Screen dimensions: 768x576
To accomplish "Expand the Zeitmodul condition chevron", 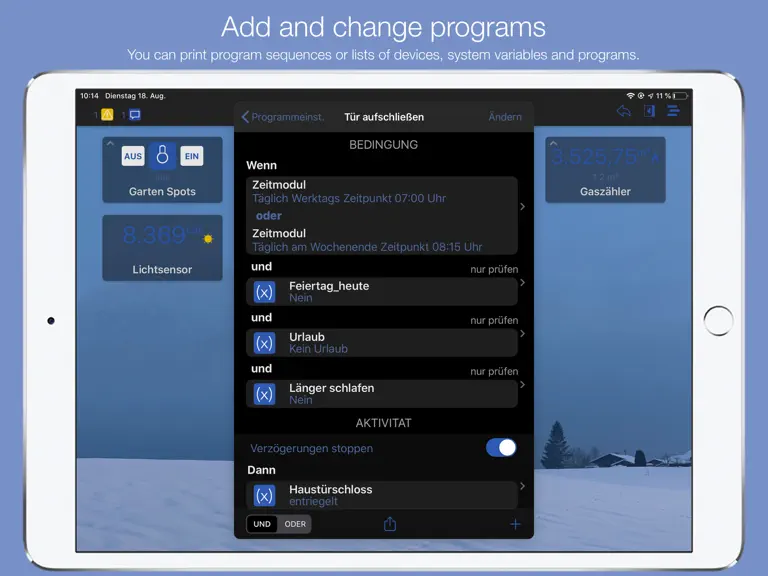I will click(x=523, y=207).
